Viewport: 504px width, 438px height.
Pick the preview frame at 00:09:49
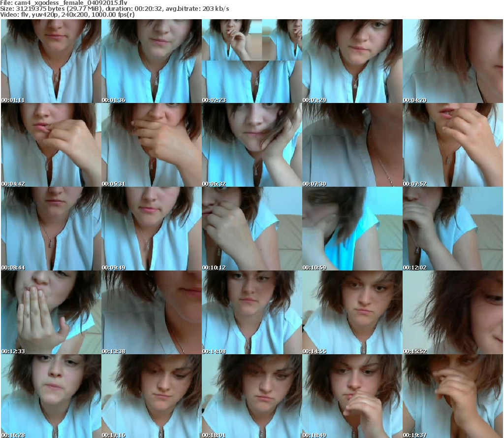[152, 229]
